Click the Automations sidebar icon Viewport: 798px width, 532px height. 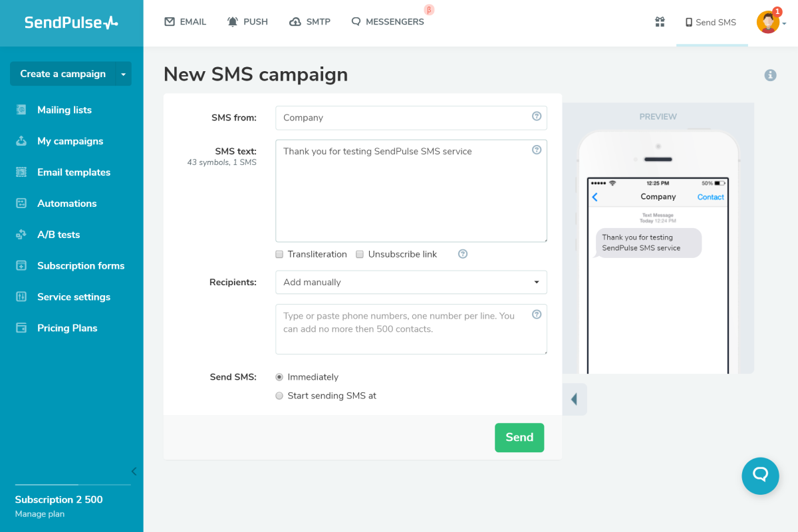[x=21, y=203]
